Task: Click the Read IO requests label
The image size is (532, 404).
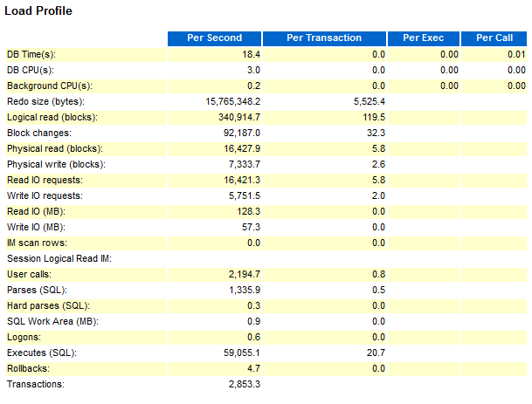Action: pos(45,180)
